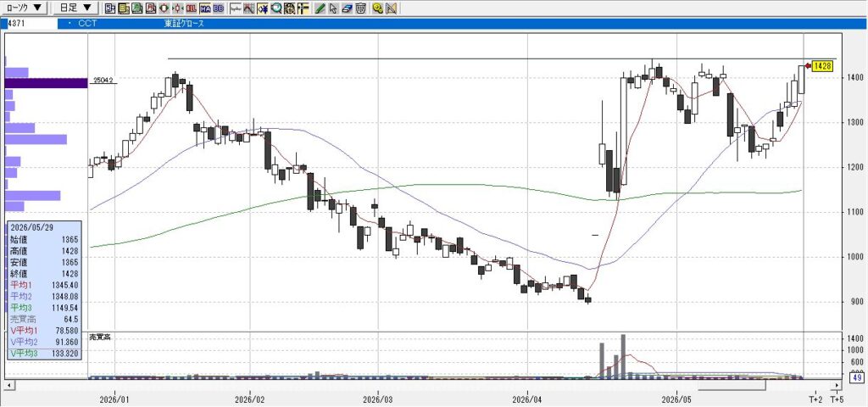Screen dimensions: 868x407
Task: Click the stock code field 4371
Action: [x=31, y=24]
